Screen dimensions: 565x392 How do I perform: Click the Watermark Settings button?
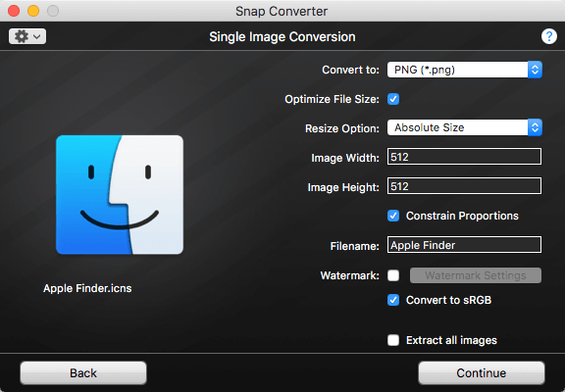click(x=476, y=275)
